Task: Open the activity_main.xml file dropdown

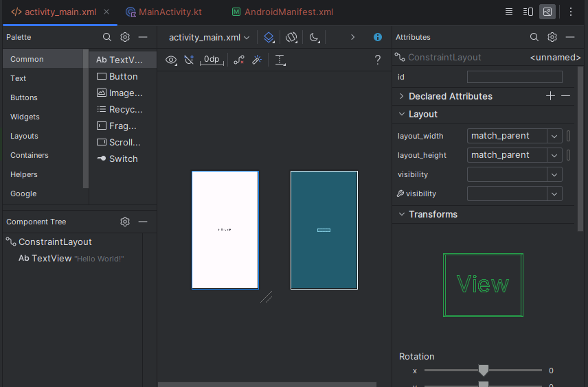Action: (x=209, y=38)
